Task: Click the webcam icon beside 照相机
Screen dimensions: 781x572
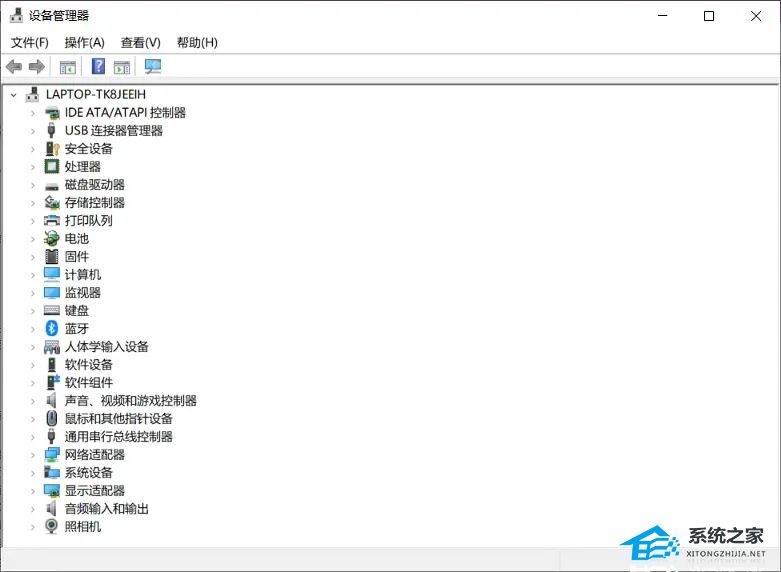Action: pos(52,527)
